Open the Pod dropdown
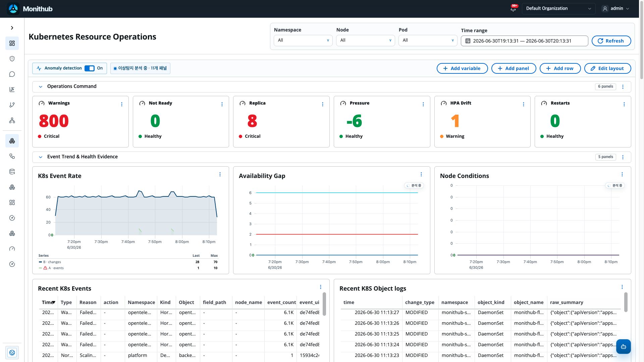644x362 pixels. tap(428, 40)
